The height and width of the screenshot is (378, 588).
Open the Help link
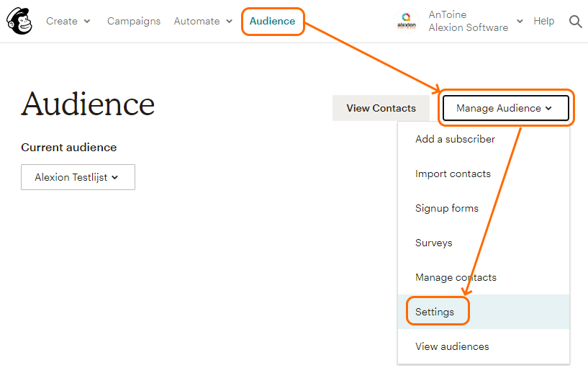544,21
